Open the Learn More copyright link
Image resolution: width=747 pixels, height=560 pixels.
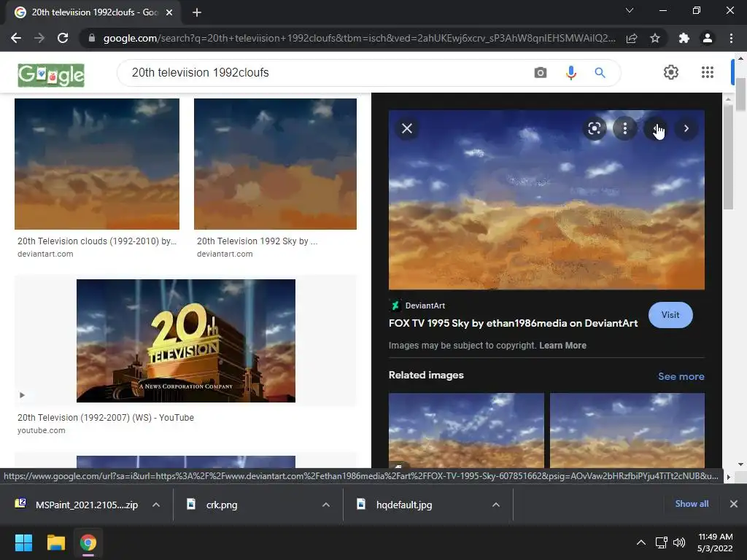[562, 345]
